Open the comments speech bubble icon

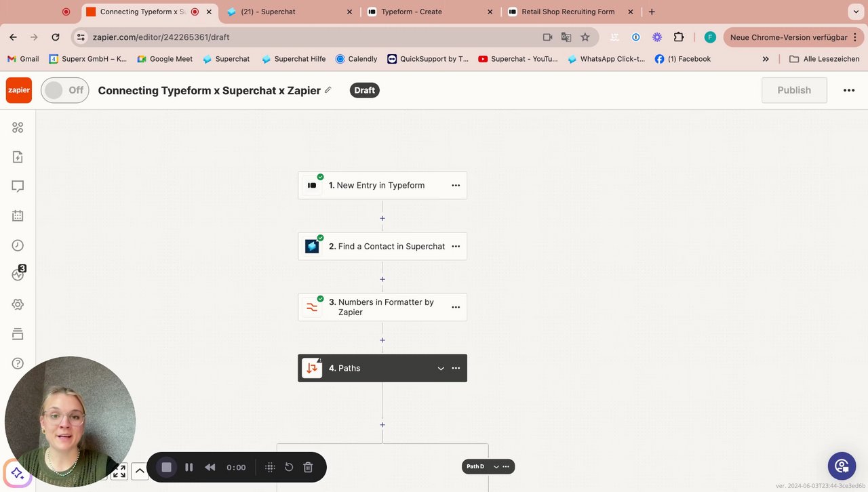tap(18, 186)
